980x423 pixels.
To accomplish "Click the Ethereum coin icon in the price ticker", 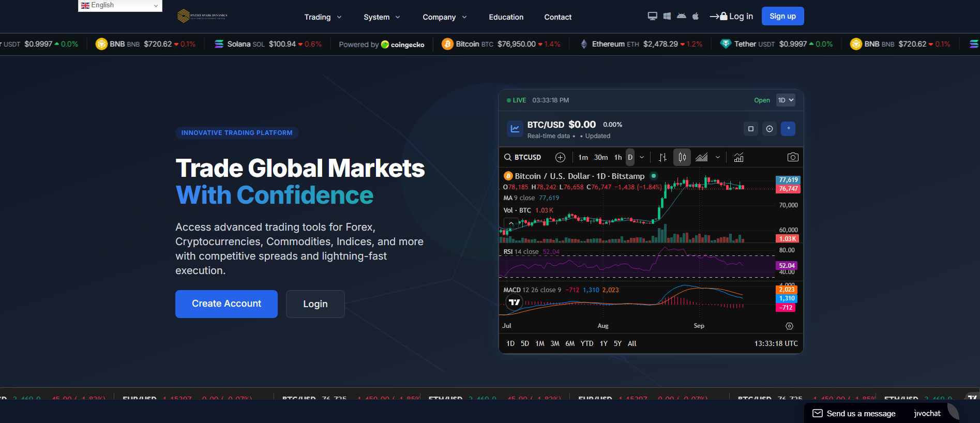I will pos(584,44).
